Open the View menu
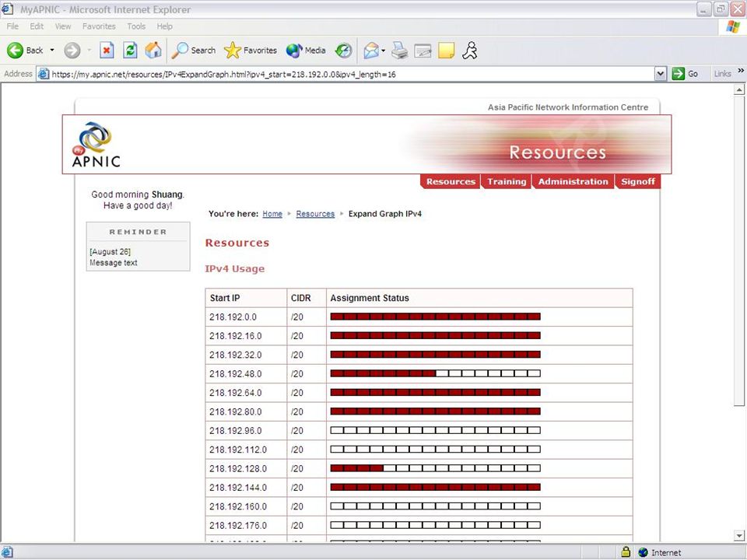This screenshot has width=747, height=560. (63, 26)
